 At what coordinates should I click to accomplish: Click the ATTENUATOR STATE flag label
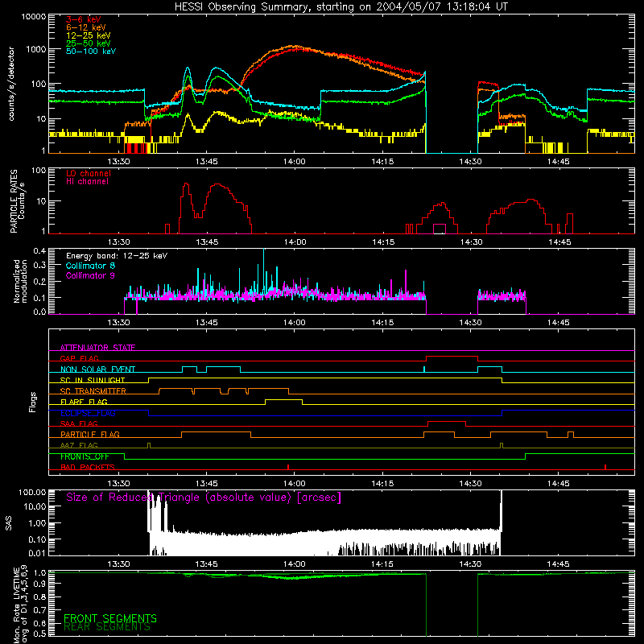point(97,348)
